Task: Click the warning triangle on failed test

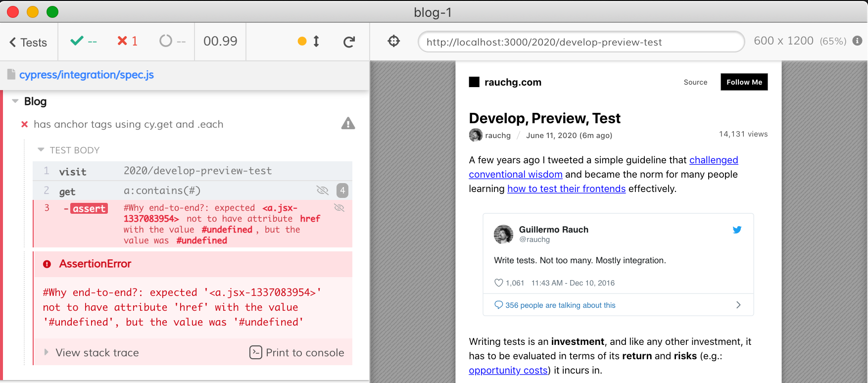Action: point(348,123)
